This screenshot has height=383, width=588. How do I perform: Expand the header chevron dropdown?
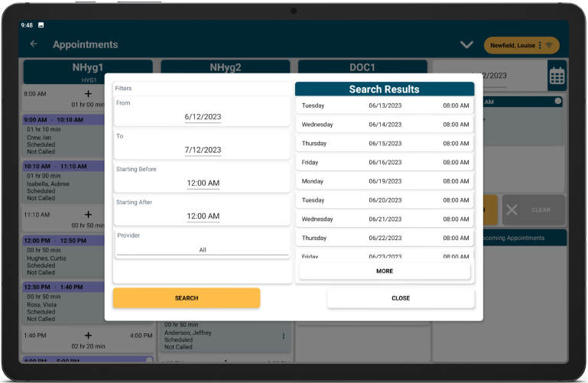click(x=466, y=45)
